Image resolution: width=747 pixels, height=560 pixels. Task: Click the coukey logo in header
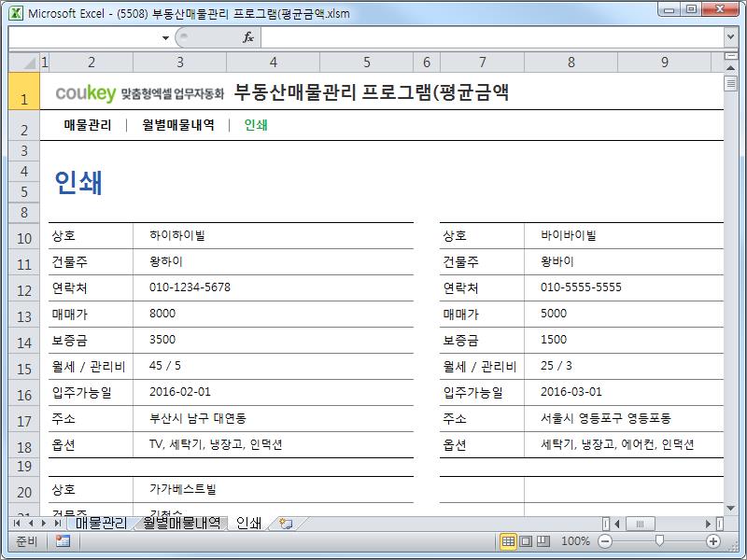click(86, 92)
